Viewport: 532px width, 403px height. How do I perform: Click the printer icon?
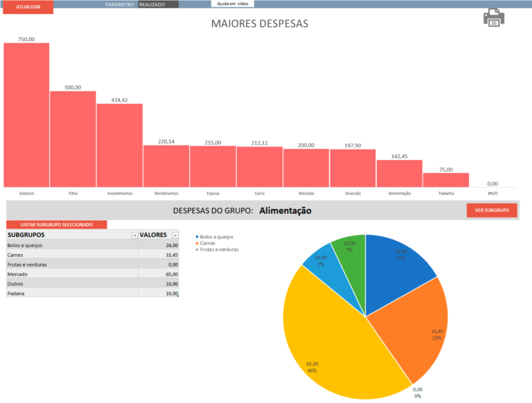click(494, 17)
